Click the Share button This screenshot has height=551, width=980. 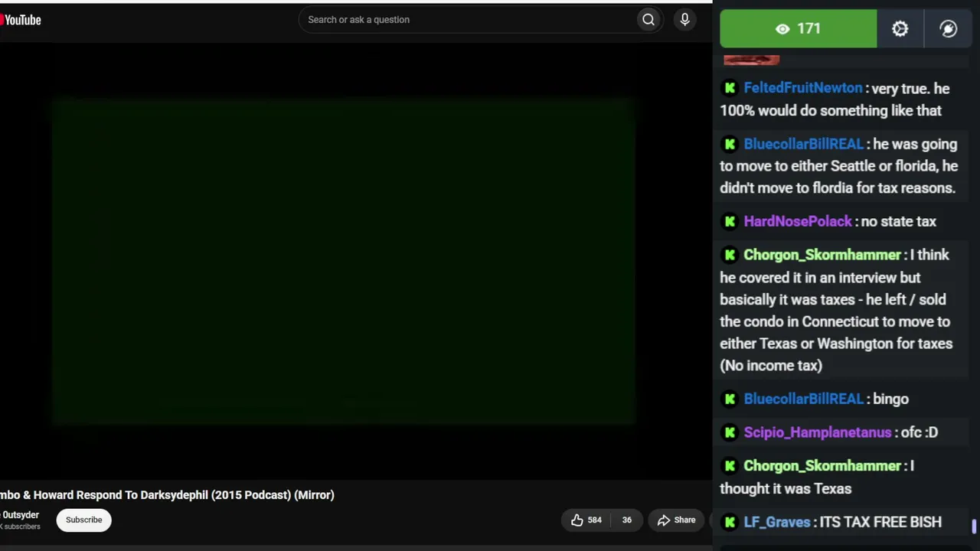click(x=676, y=520)
